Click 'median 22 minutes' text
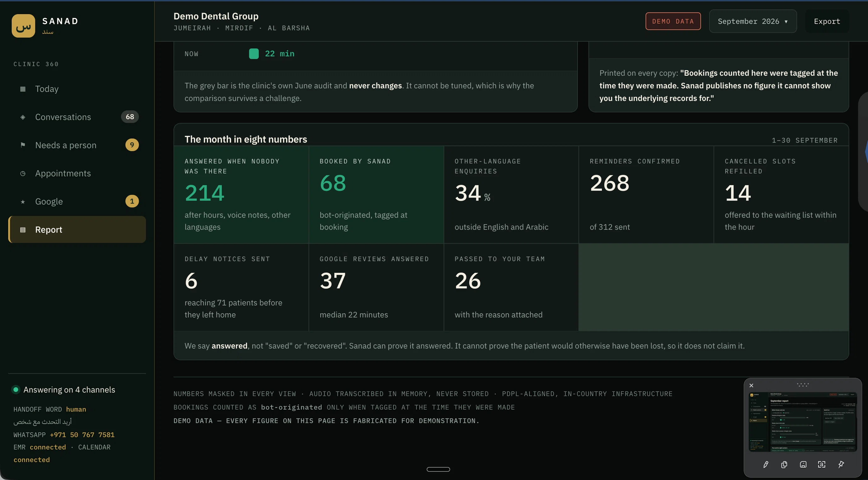This screenshot has width=868, height=480. point(354,315)
